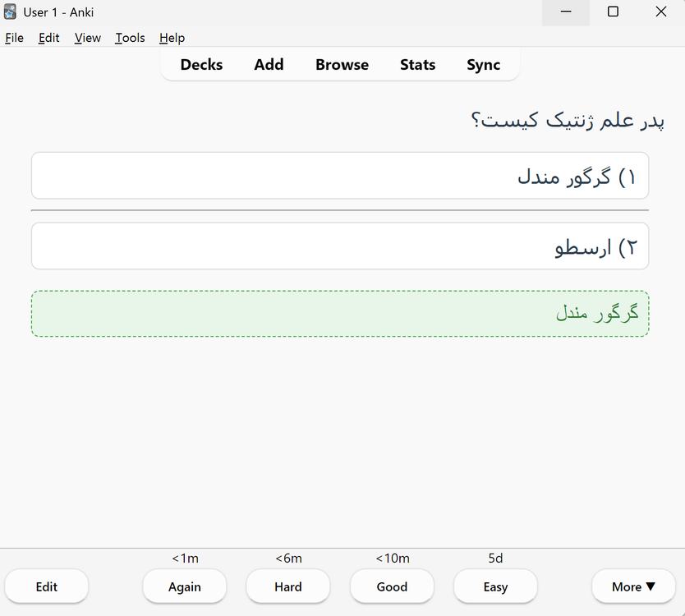Click the bottom Edit button
The image size is (685, 616).
tap(47, 586)
